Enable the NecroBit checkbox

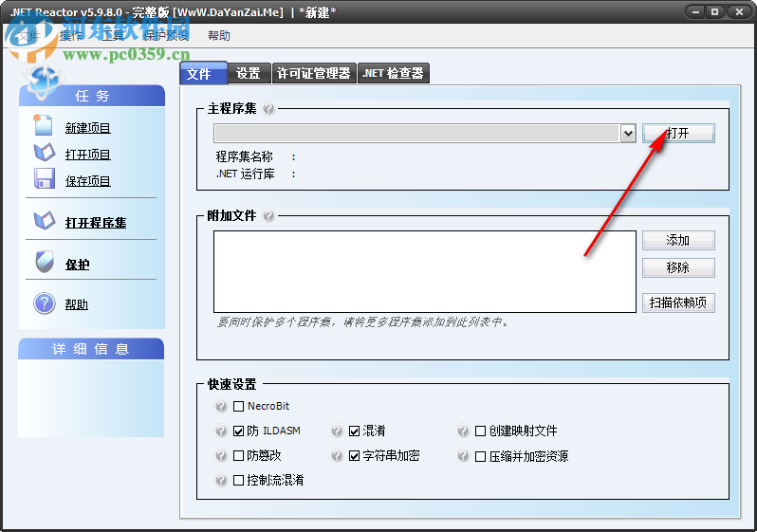(238, 407)
